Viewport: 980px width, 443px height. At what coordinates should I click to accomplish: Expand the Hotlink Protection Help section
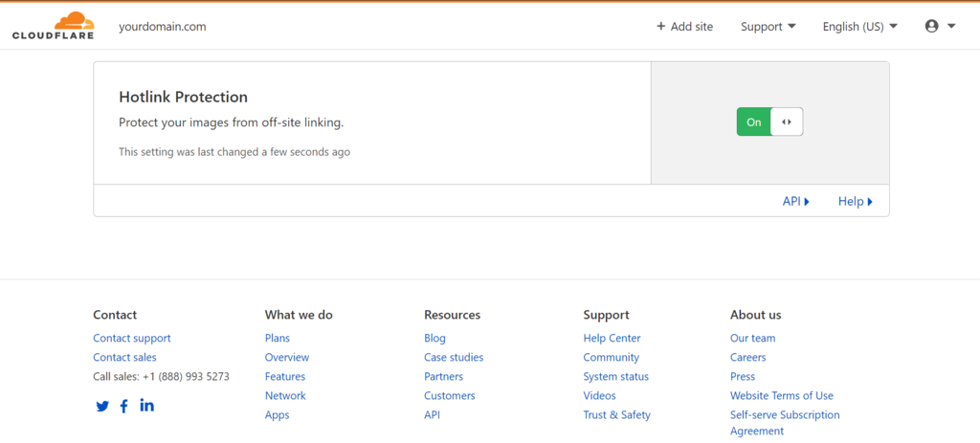(855, 201)
